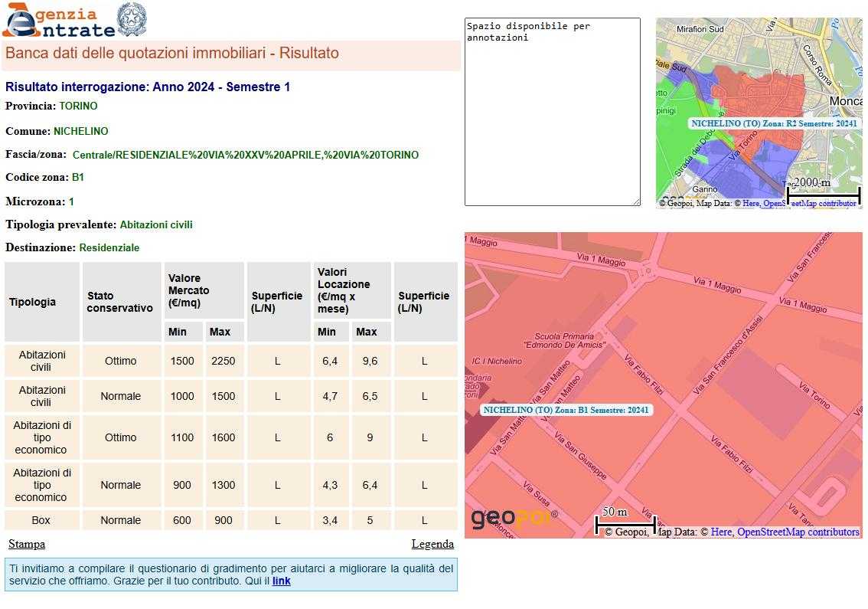Image resolution: width=868 pixels, height=609 pixels.
Task: Click the Scuola Primaria De Amicis label
Action: tap(564, 340)
